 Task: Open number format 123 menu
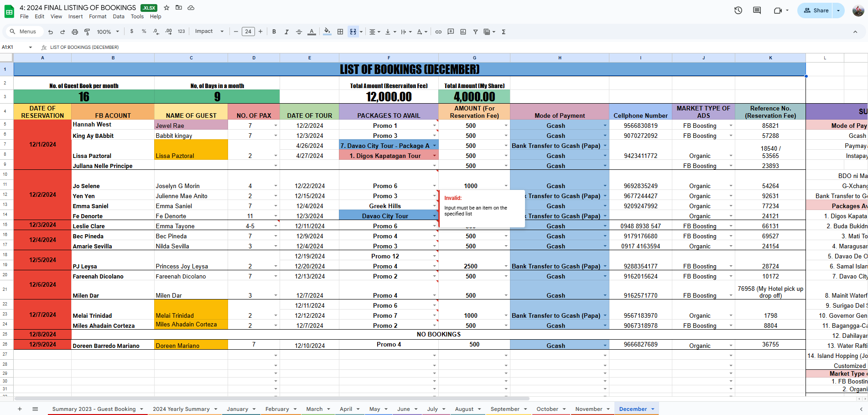coord(181,32)
